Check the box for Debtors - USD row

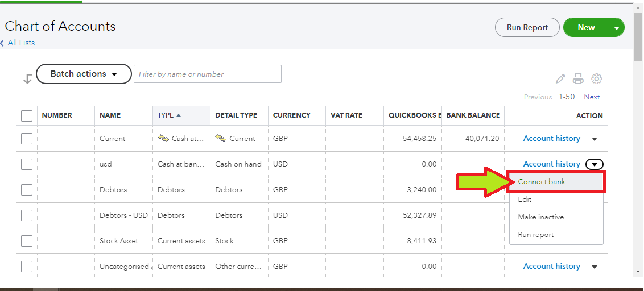click(27, 215)
